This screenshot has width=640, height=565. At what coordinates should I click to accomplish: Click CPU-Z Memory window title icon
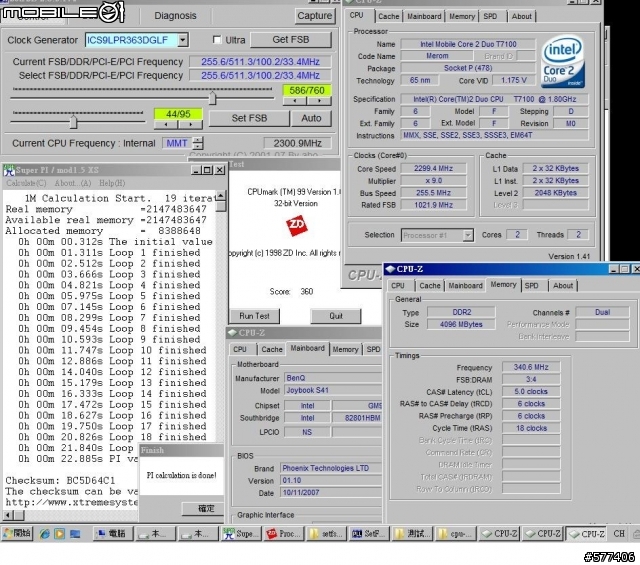[390, 269]
